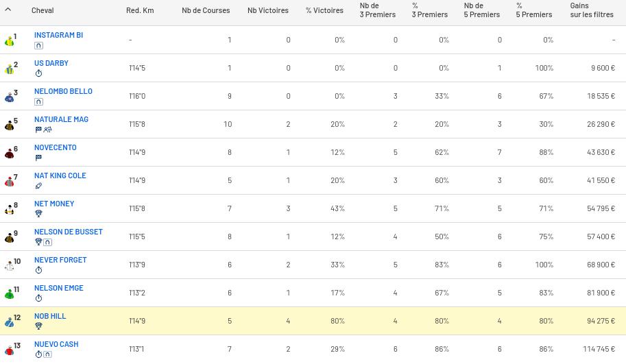The height and width of the screenshot is (364, 626).
Task: Open the NEVER FORGET horse page
Action: pyautogui.click(x=60, y=260)
